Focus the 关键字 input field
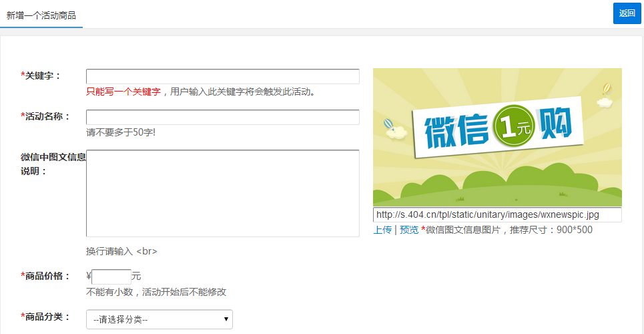Image resolution: width=644 pixels, height=334 pixels. (223, 77)
